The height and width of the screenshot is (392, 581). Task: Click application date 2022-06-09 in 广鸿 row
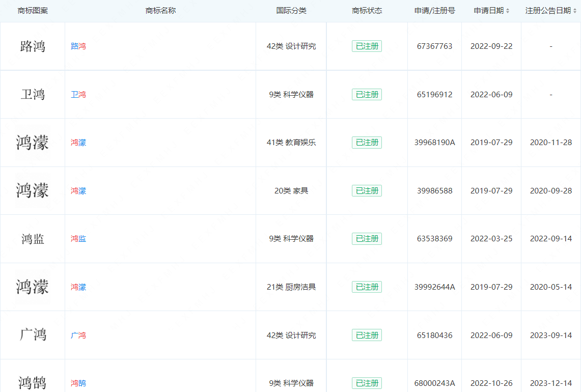point(491,335)
